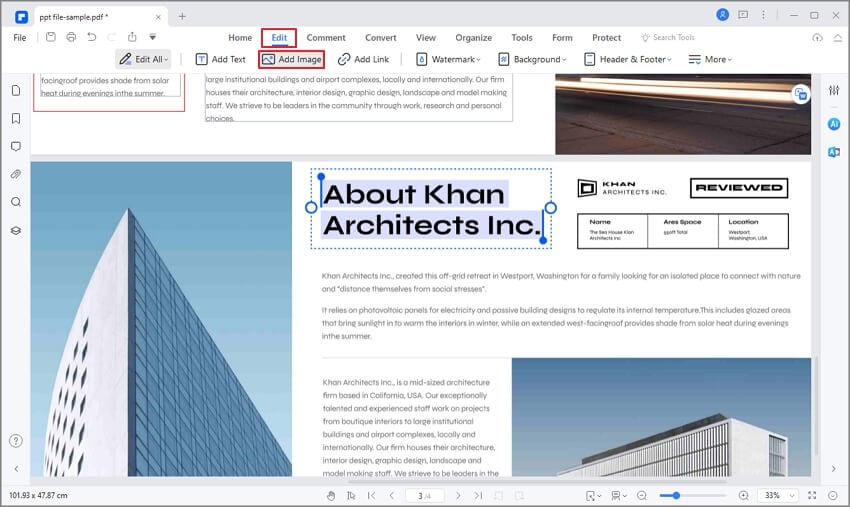Viewport: 850px width, 507px height.
Task: Open the page thumbnails panel icon
Action: [16, 90]
